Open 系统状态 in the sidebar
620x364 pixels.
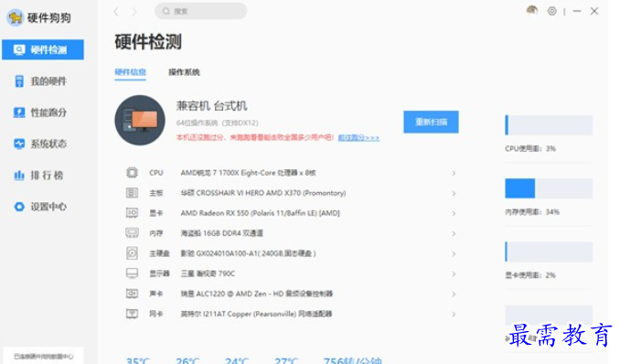pos(43,144)
